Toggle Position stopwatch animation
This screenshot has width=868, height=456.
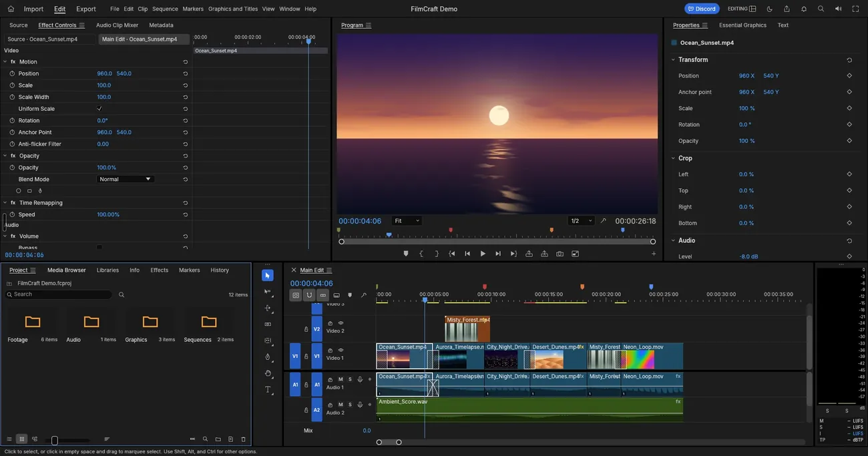(x=12, y=73)
